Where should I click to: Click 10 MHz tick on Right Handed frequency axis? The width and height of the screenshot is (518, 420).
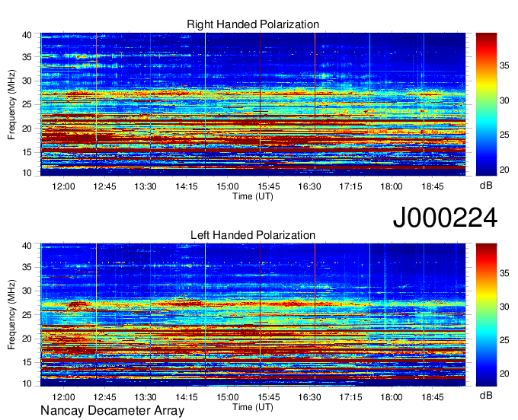pos(27,173)
